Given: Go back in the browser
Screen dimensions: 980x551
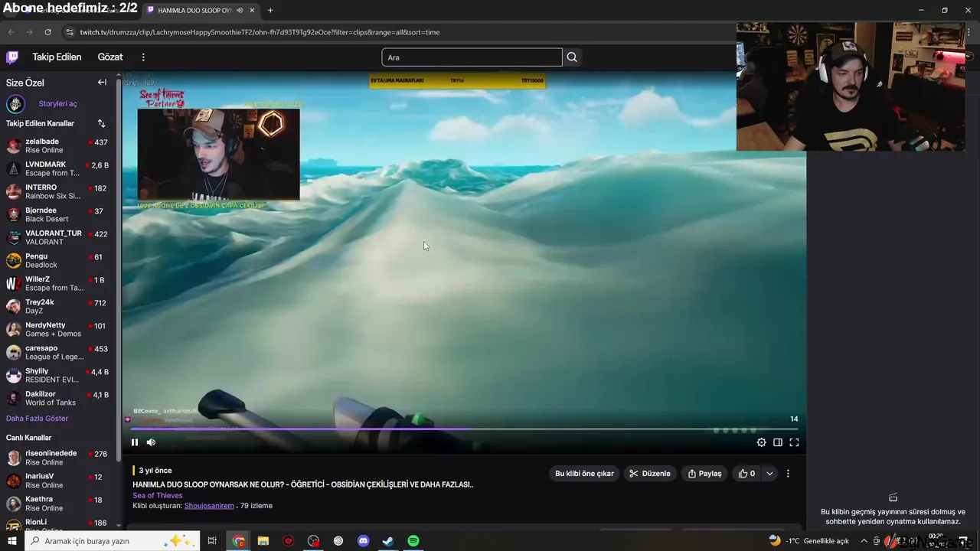Looking at the screenshot, I should tap(11, 32).
